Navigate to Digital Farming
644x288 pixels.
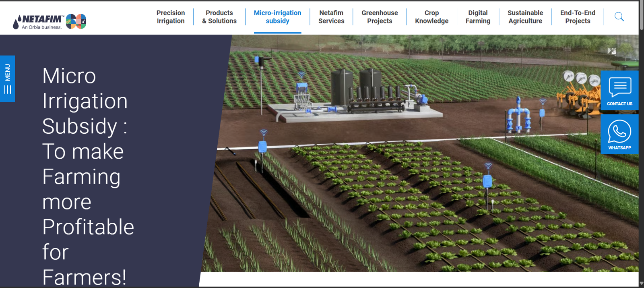pyautogui.click(x=478, y=17)
